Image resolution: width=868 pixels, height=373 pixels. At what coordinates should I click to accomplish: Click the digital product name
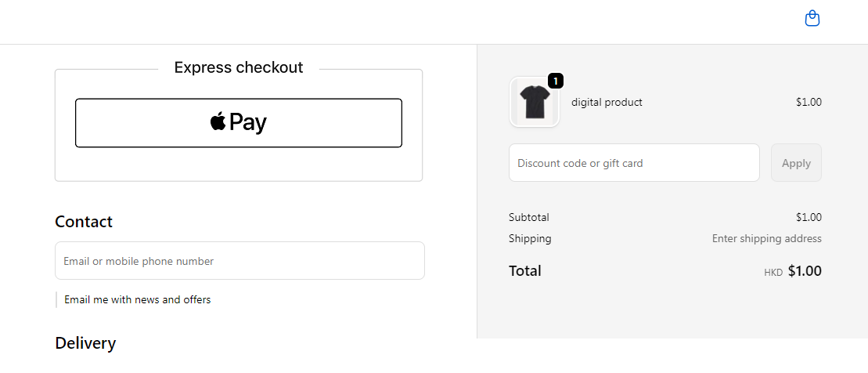(x=607, y=102)
